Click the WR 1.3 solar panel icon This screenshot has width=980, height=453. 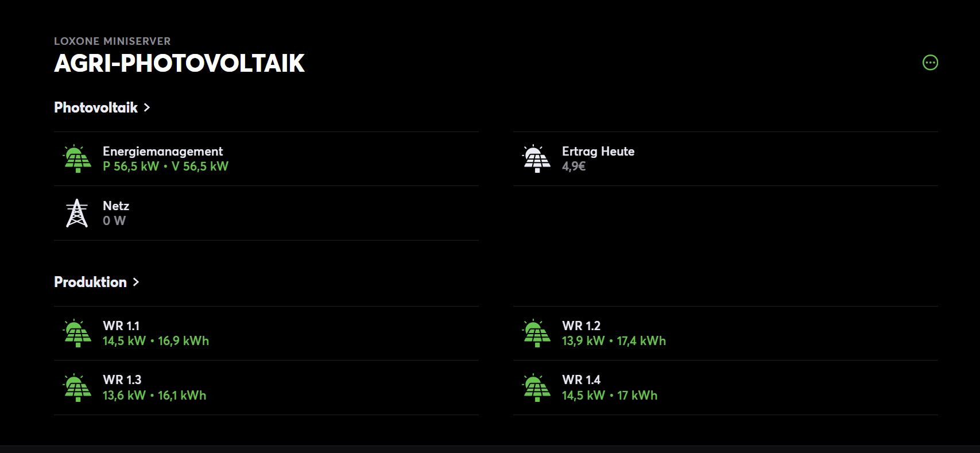pos(77,388)
